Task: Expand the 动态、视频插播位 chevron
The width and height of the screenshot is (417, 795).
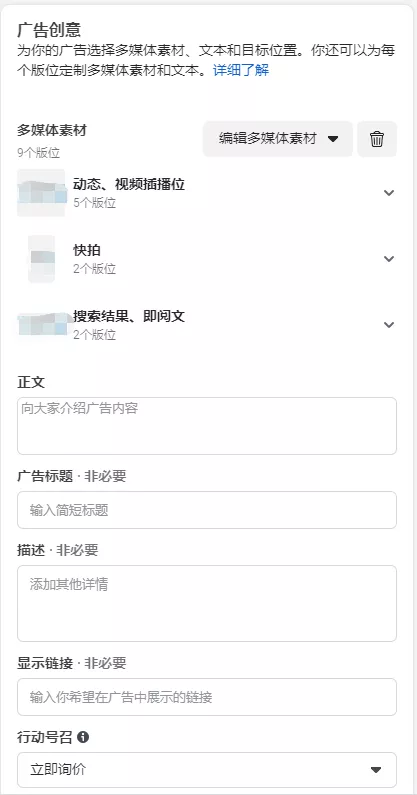Action: click(x=389, y=193)
